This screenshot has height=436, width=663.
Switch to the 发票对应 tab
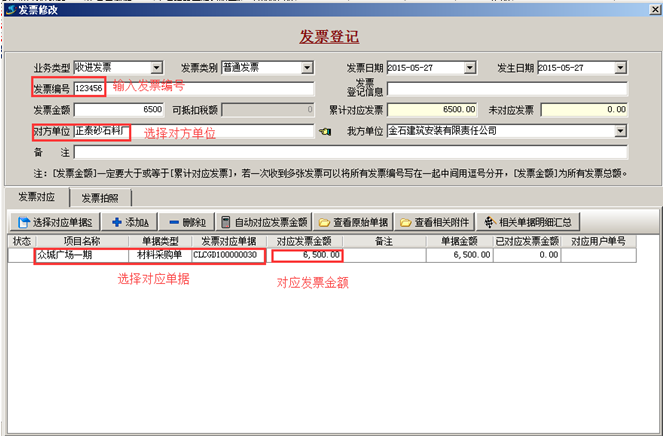(x=34, y=197)
